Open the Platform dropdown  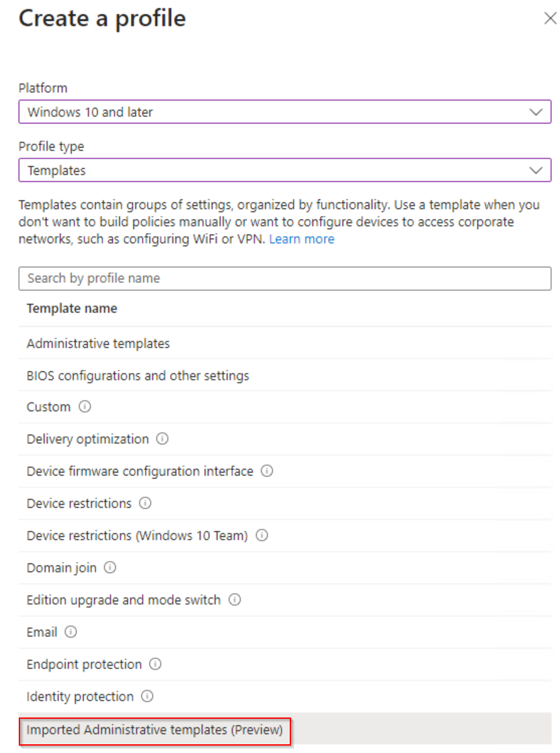click(x=285, y=112)
